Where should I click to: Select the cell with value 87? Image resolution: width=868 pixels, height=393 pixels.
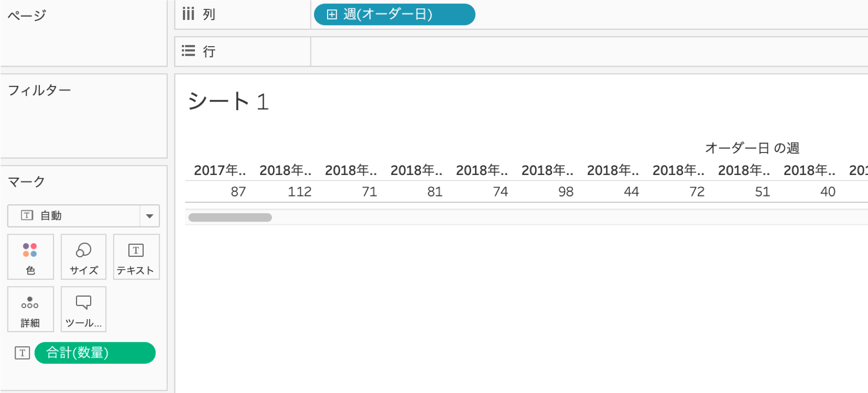tap(238, 192)
